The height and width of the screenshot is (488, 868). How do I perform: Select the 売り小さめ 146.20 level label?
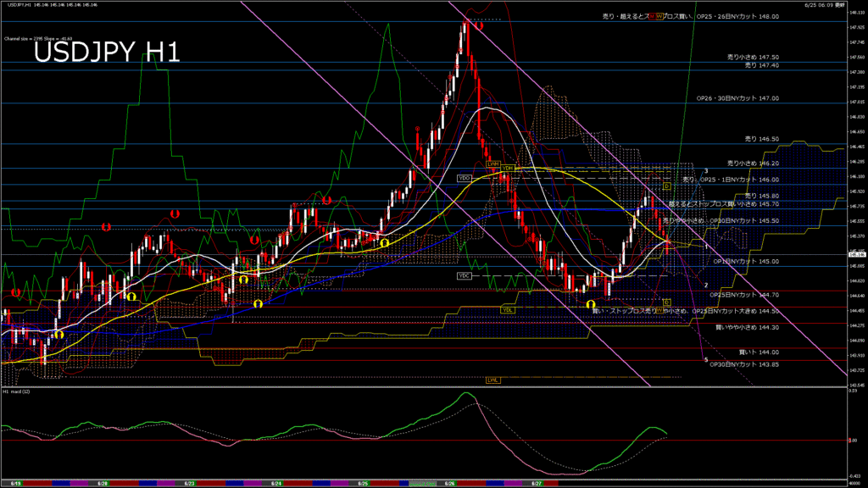click(x=753, y=164)
